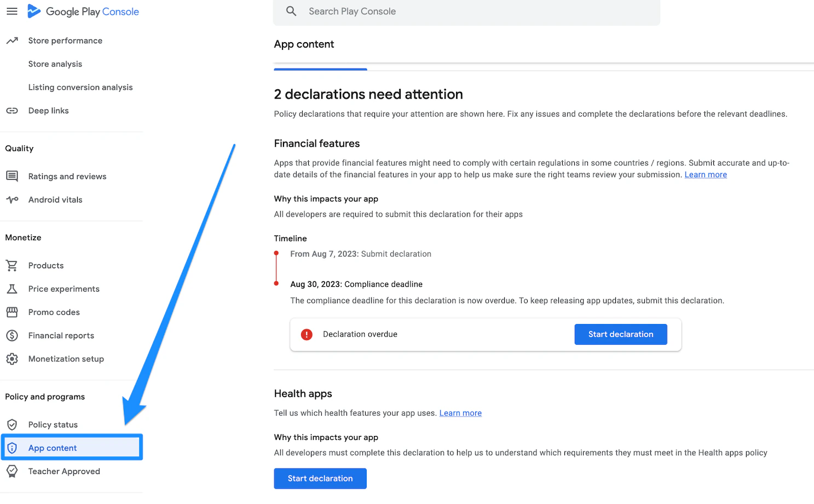
Task: Click the 'App content' page title
Action: click(x=304, y=44)
